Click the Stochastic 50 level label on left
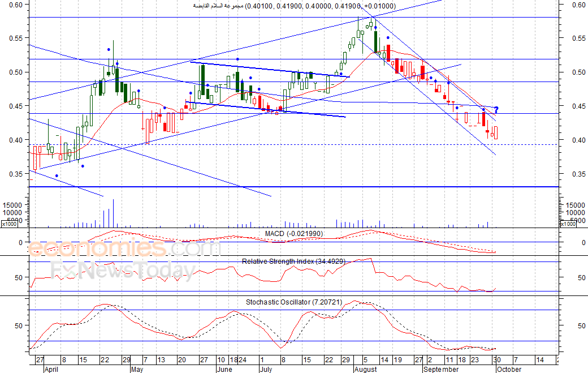 [x=19, y=325]
